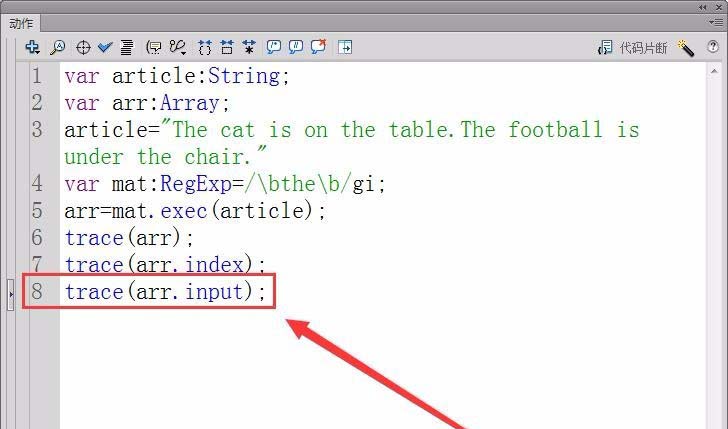The image size is (728, 429).
Task: Click the Add new item plus icon
Action: (x=32, y=47)
